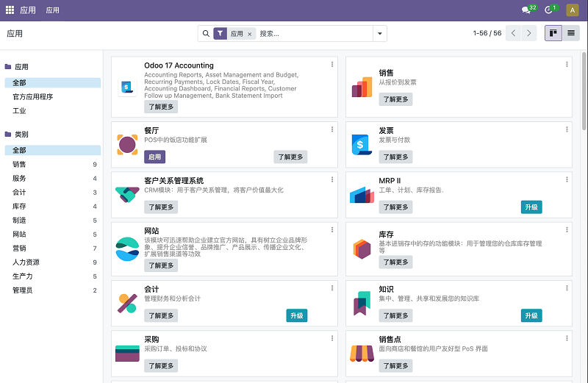Click 升级 on the 会计 card
This screenshot has height=383, width=588.
click(297, 315)
